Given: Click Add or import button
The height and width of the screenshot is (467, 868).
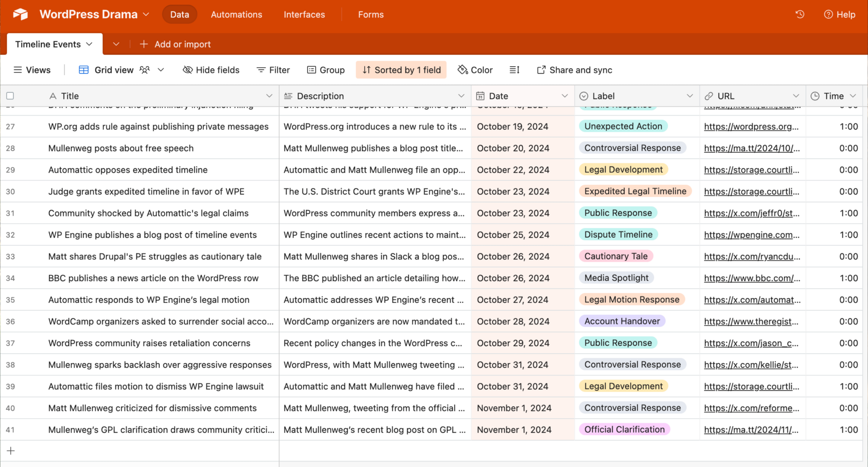Looking at the screenshot, I should click(175, 44).
